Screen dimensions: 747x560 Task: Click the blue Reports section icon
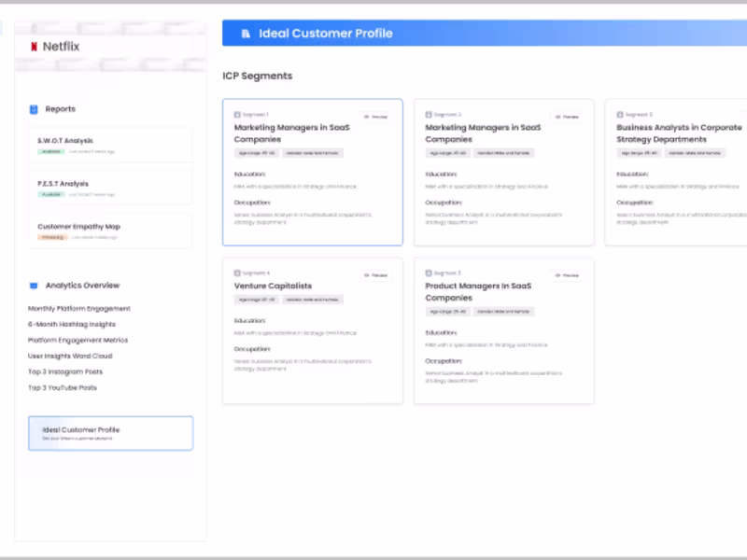pos(34,109)
